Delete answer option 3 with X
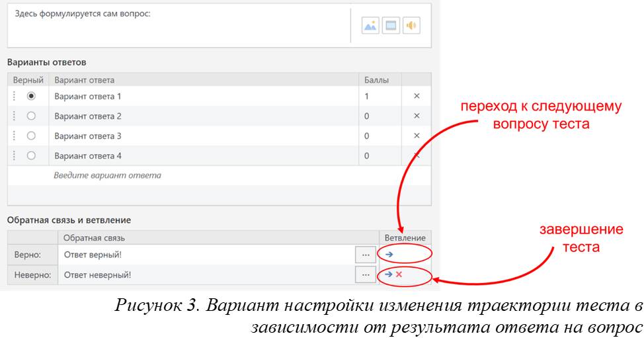644x338 pixels. pyautogui.click(x=417, y=136)
